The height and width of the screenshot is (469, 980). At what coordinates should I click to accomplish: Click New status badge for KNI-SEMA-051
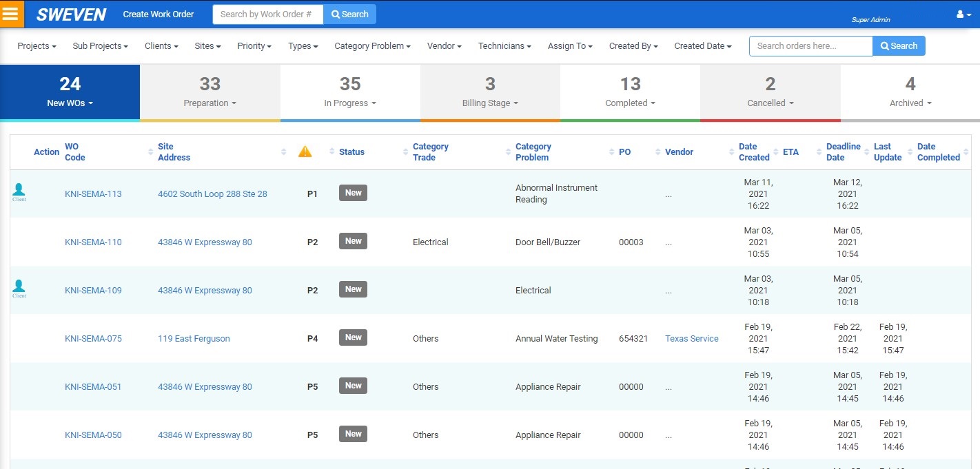tap(353, 386)
